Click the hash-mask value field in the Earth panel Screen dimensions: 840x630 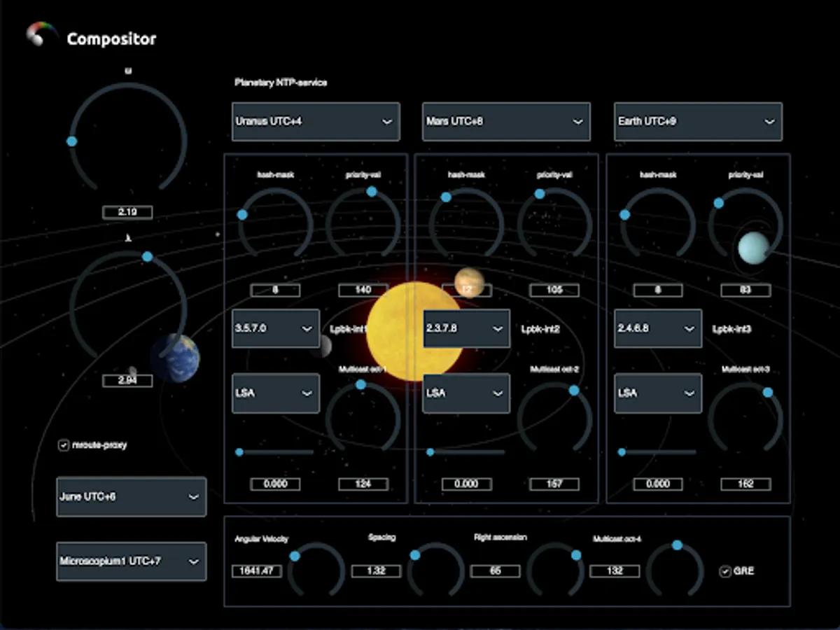click(658, 290)
